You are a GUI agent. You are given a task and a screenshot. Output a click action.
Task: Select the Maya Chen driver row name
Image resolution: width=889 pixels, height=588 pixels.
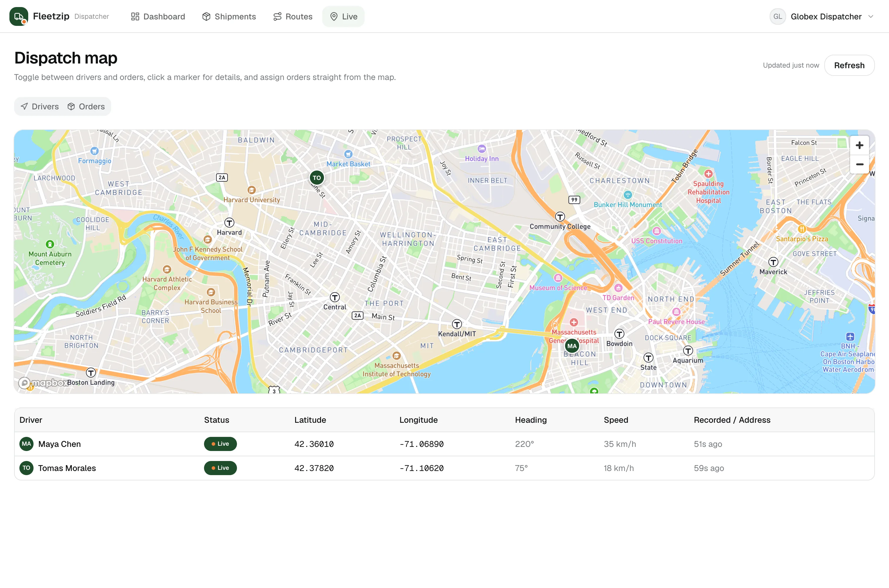tap(59, 444)
